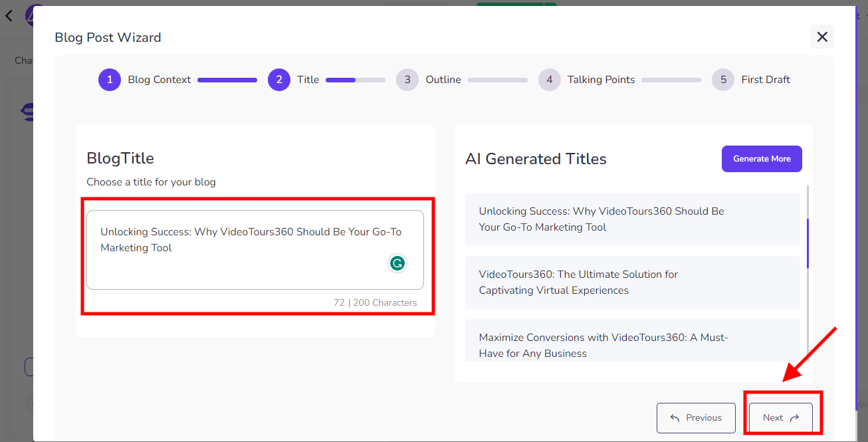Click the 'BlogTitle' heading
Screen dimensions: 868x442
[x=120, y=158]
